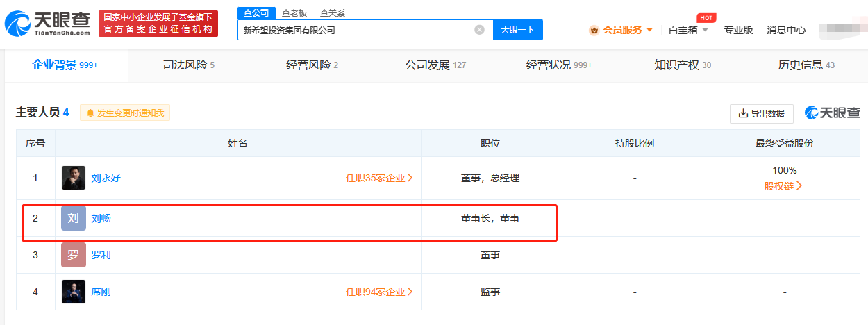The width and height of the screenshot is (868, 325).
Task: Open 刘永好's avatar photo
Action: (x=74, y=178)
